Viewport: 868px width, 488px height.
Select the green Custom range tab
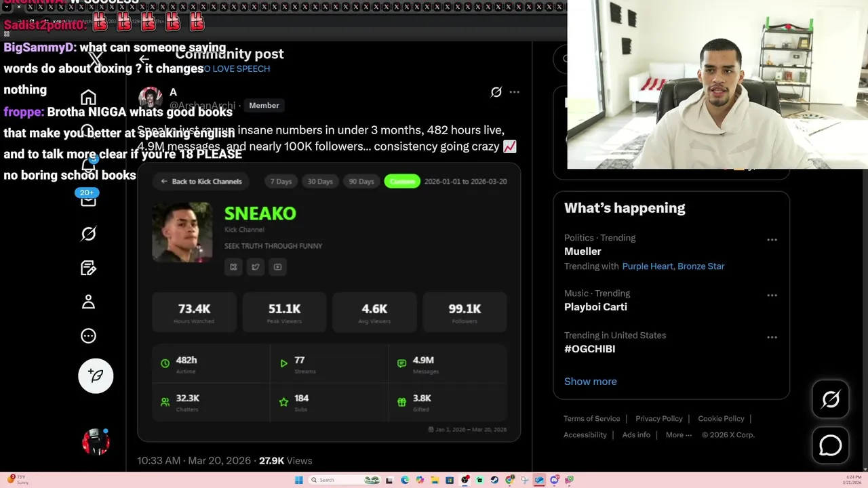[402, 182]
